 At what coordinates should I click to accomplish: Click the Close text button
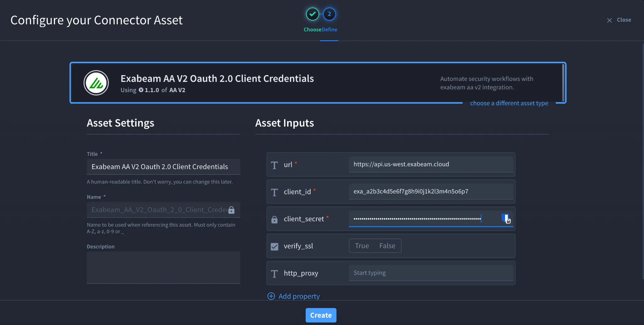pyautogui.click(x=624, y=20)
